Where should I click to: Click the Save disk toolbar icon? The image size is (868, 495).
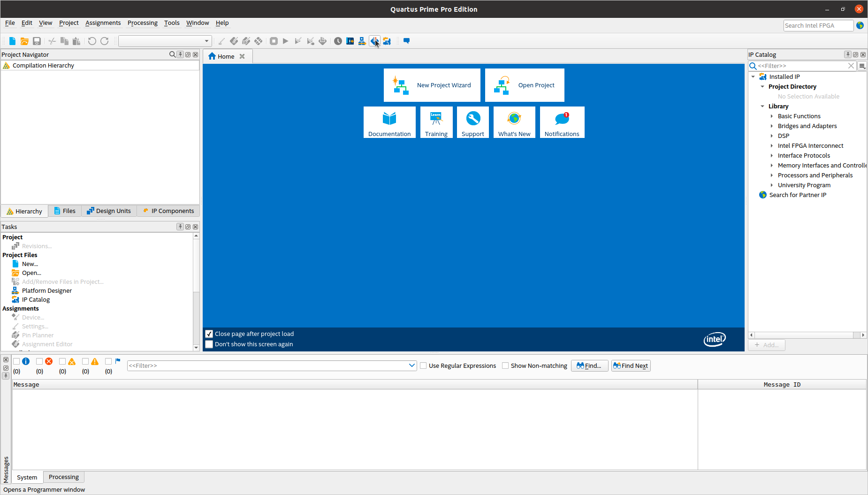(x=37, y=41)
